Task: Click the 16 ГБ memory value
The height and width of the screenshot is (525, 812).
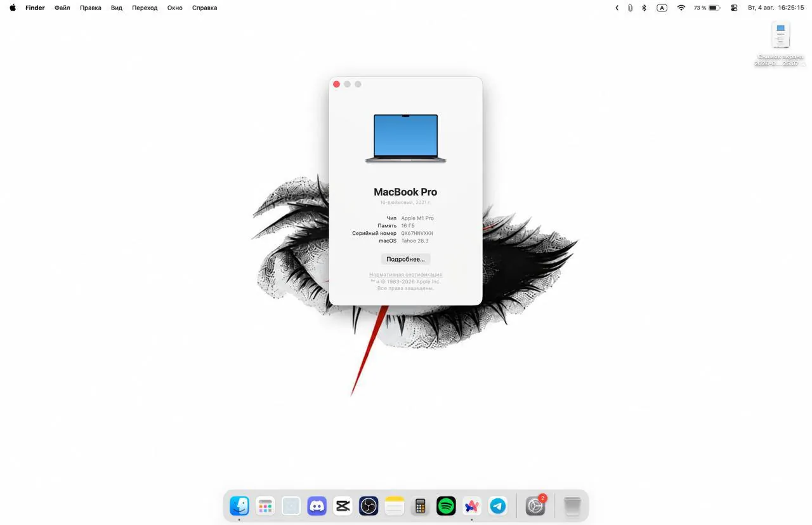Action: (407, 225)
